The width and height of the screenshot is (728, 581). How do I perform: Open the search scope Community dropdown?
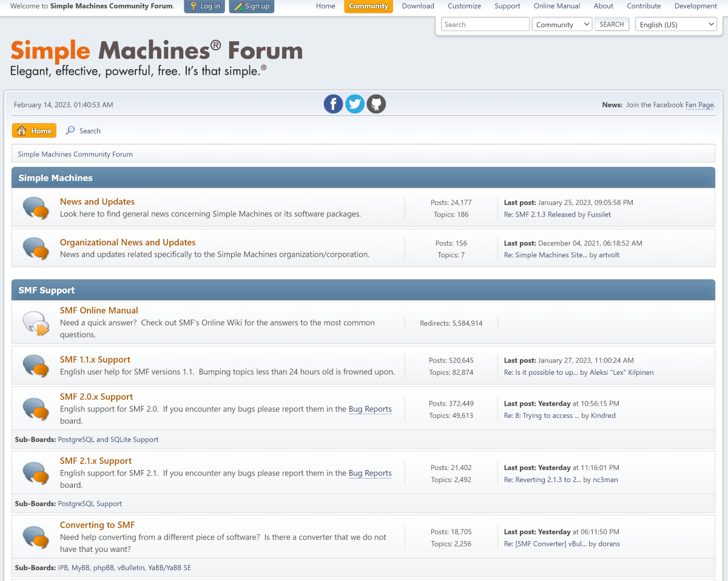(x=562, y=24)
